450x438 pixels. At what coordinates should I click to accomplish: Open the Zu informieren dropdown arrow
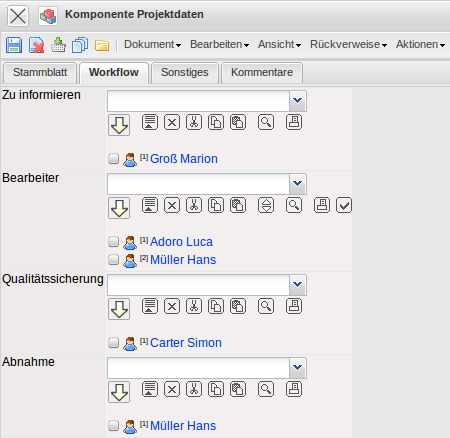(298, 101)
